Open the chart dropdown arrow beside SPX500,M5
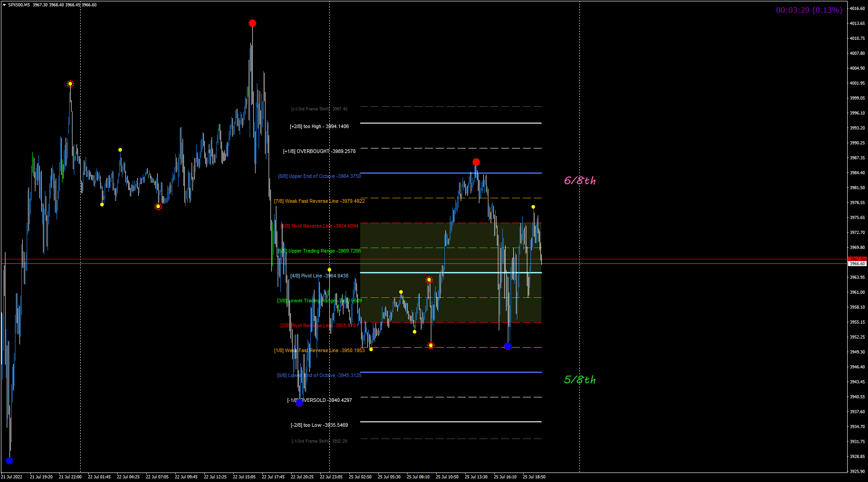The height and width of the screenshot is (482, 868). point(4,5)
